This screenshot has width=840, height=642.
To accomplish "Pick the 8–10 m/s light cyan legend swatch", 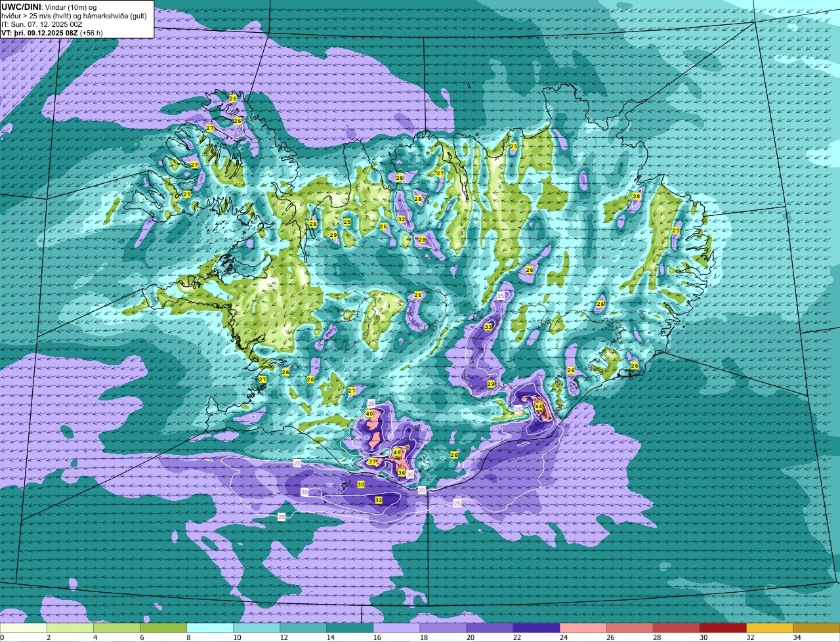I will click(x=209, y=628).
